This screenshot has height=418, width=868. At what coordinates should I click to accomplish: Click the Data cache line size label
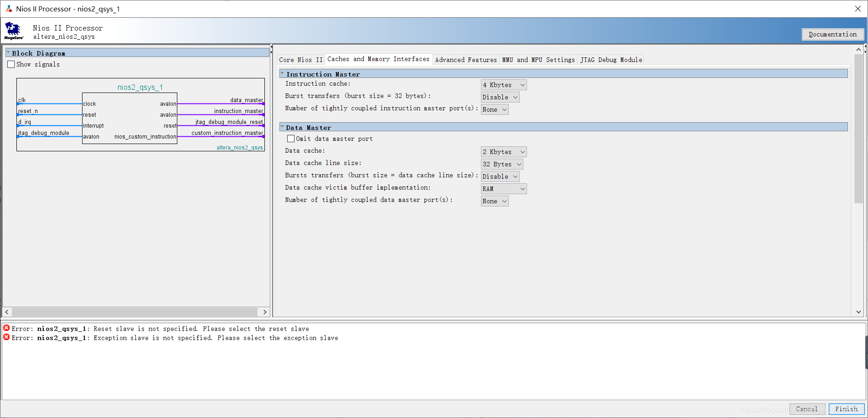323,163
